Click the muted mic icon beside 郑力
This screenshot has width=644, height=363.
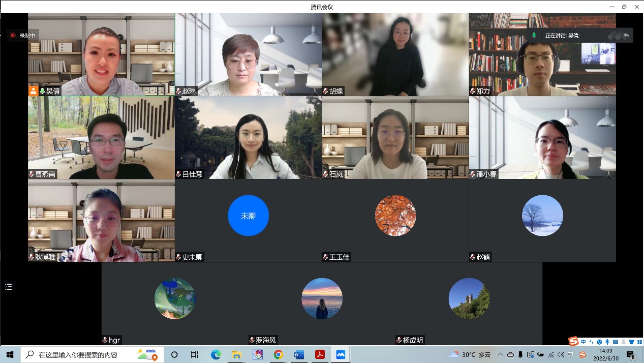[473, 91]
